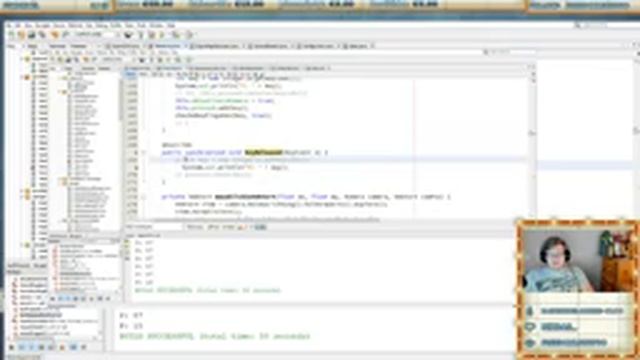Open the Help menu
This screenshot has width=640, height=360.
[x=171, y=26]
